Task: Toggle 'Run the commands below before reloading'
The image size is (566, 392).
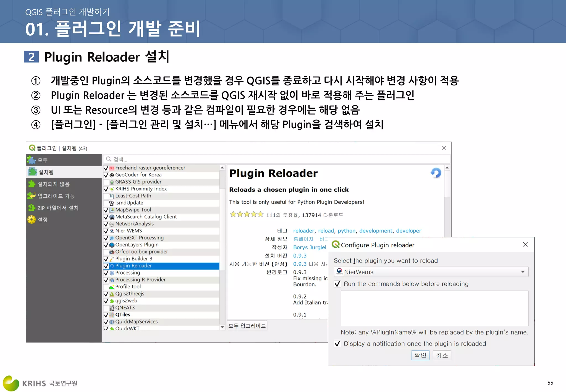Action: pyautogui.click(x=337, y=284)
